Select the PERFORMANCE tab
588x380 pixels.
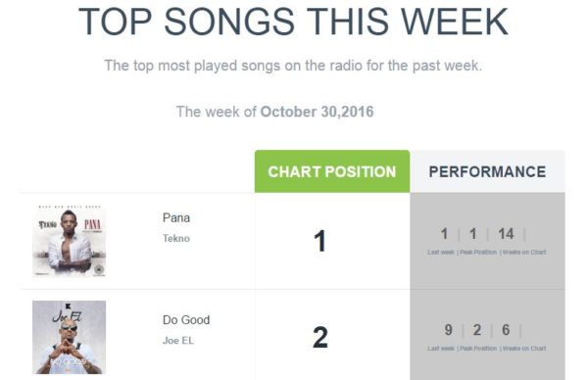coord(487,171)
